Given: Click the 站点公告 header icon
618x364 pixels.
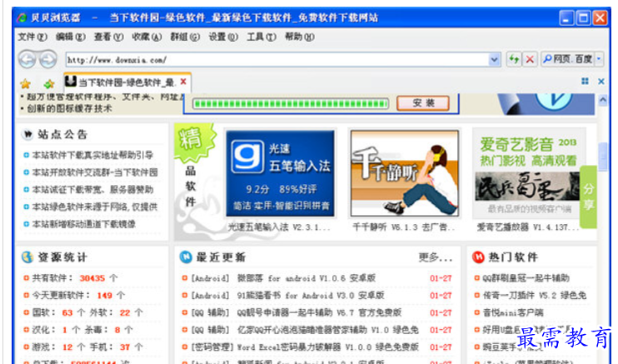Looking at the screenshot, I should click(27, 134).
